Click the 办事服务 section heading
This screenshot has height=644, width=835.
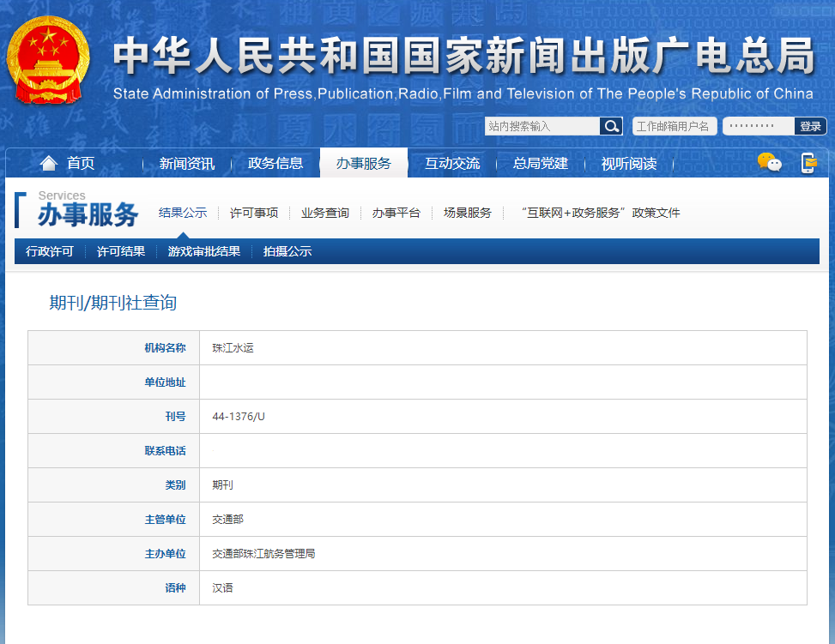(x=88, y=215)
